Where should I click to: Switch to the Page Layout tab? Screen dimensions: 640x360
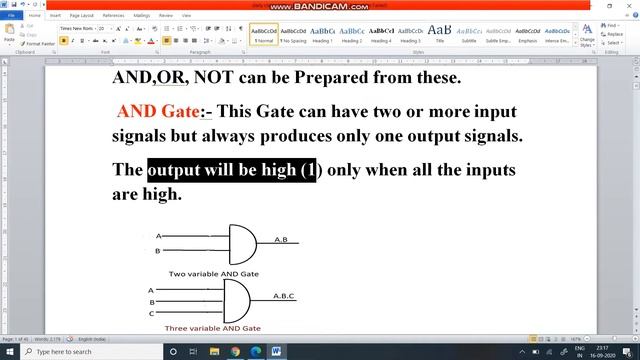(x=82, y=16)
